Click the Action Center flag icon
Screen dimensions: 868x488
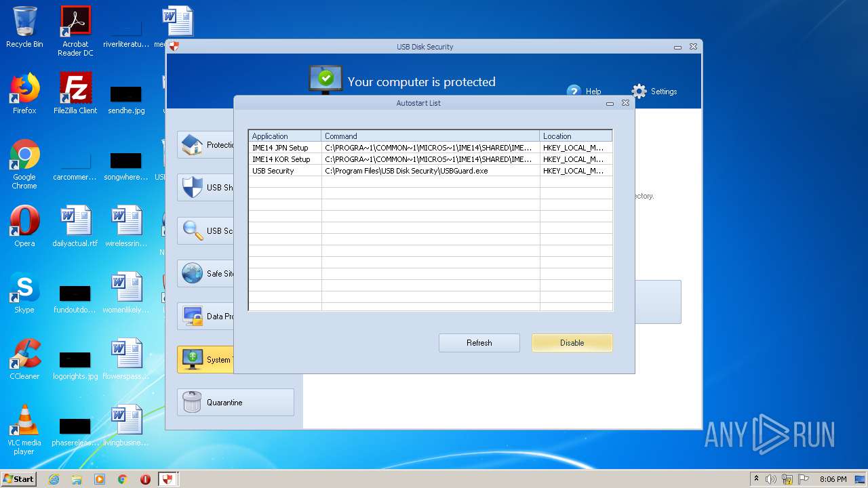[804, 479]
